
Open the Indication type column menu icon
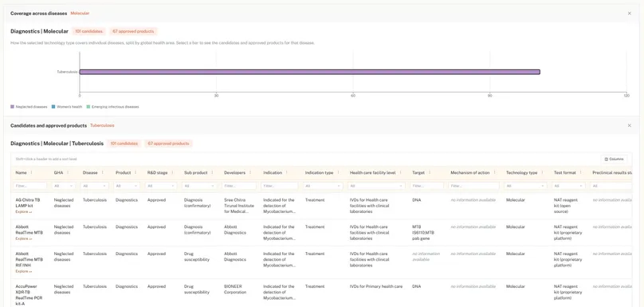coord(338,172)
